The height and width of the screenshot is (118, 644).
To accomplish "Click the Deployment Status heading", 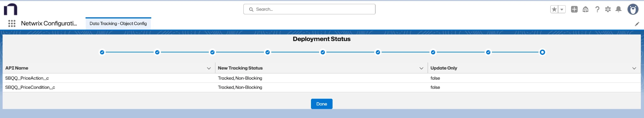I will pos(322,39).
